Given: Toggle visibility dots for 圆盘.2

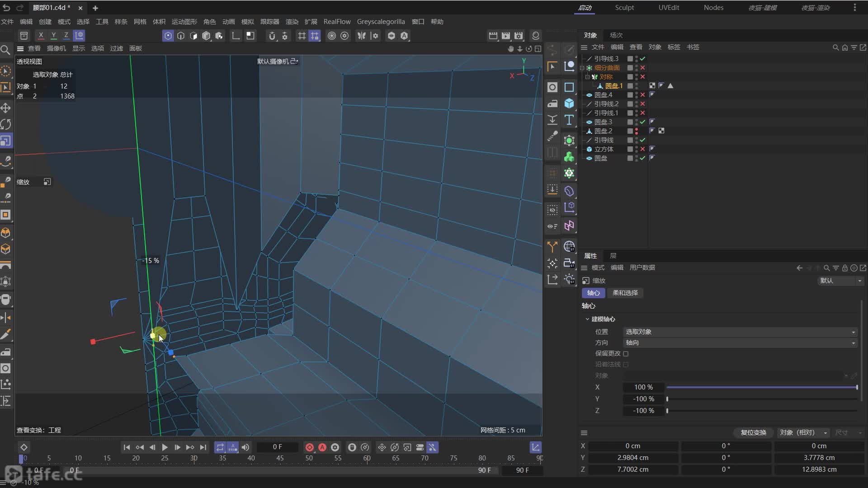Looking at the screenshot, I should (637, 131).
